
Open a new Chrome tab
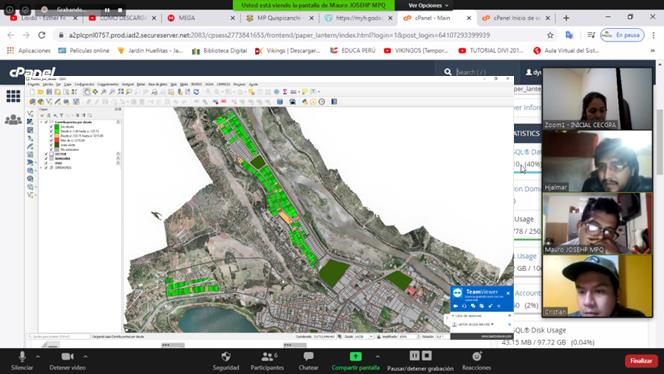tap(566, 18)
